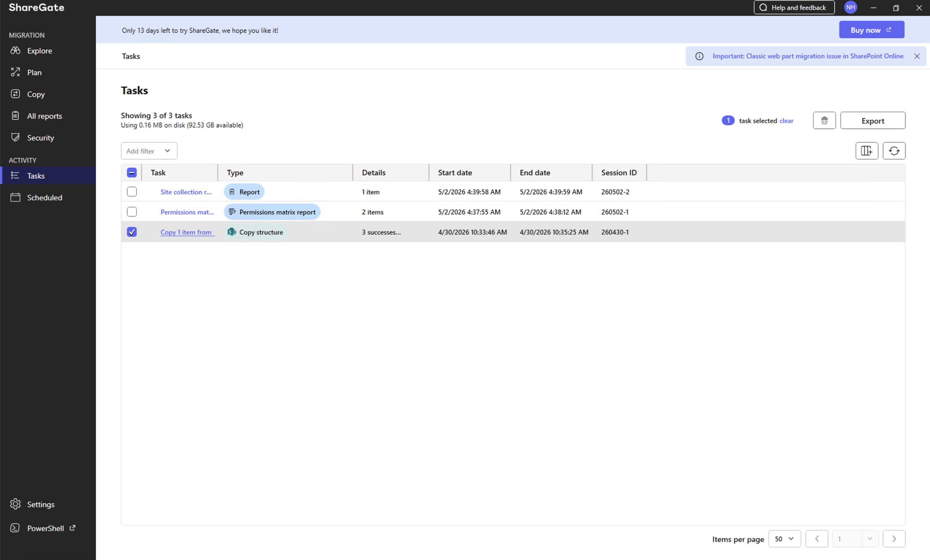Clear the task selection
The height and width of the screenshot is (560, 930).
tap(786, 121)
